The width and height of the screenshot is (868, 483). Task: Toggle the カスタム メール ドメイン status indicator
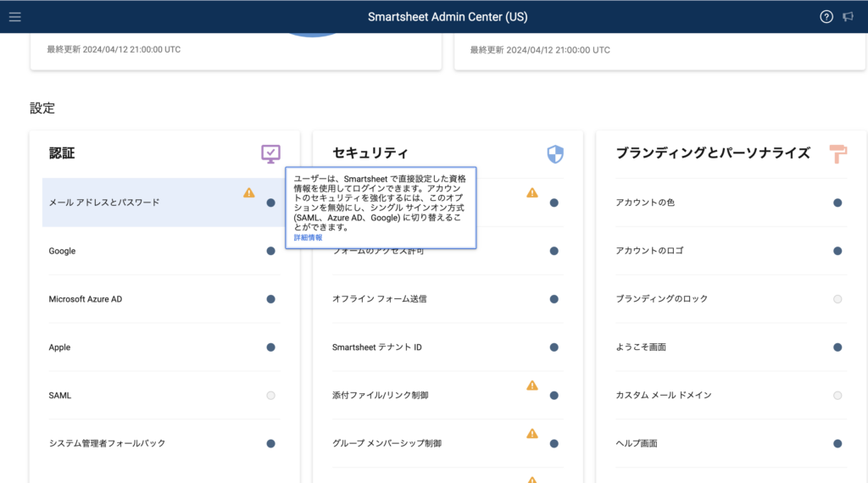coord(837,395)
